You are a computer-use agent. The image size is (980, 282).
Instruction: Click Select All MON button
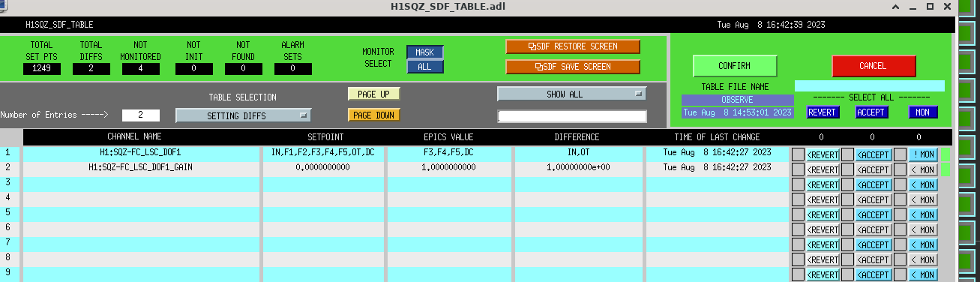click(x=923, y=112)
